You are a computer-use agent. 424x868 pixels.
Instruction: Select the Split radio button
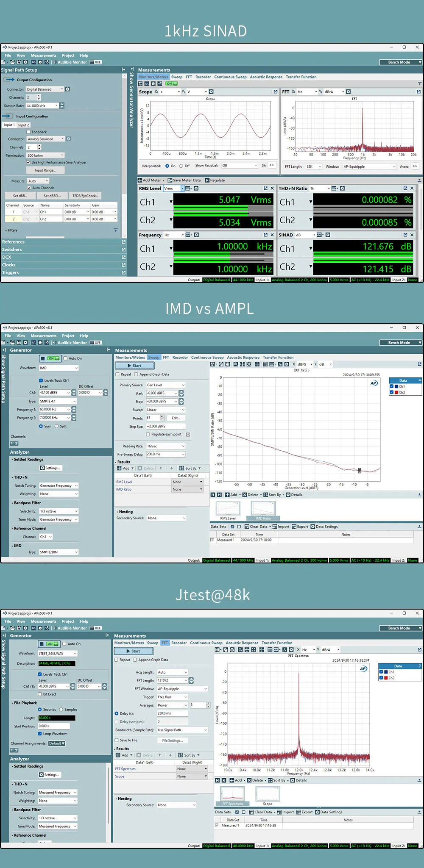click(56, 427)
